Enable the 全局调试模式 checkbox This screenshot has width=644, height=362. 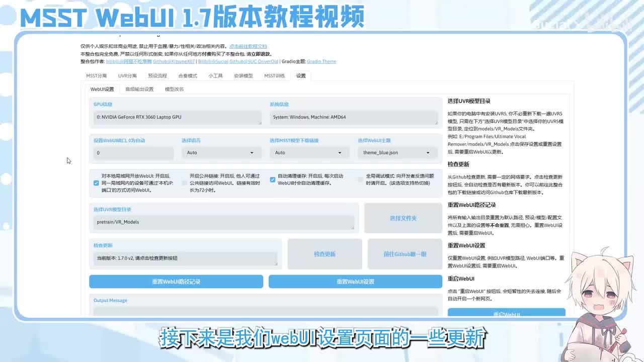coord(360,179)
